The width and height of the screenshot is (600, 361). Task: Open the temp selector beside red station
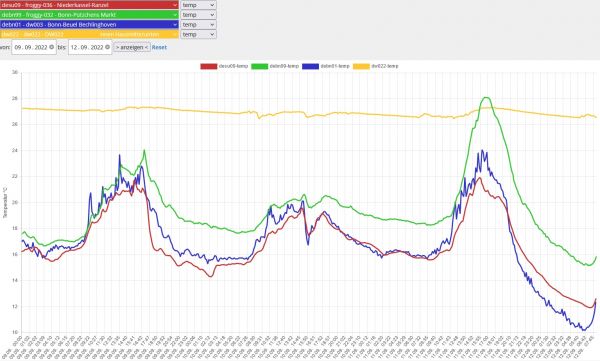point(198,5)
